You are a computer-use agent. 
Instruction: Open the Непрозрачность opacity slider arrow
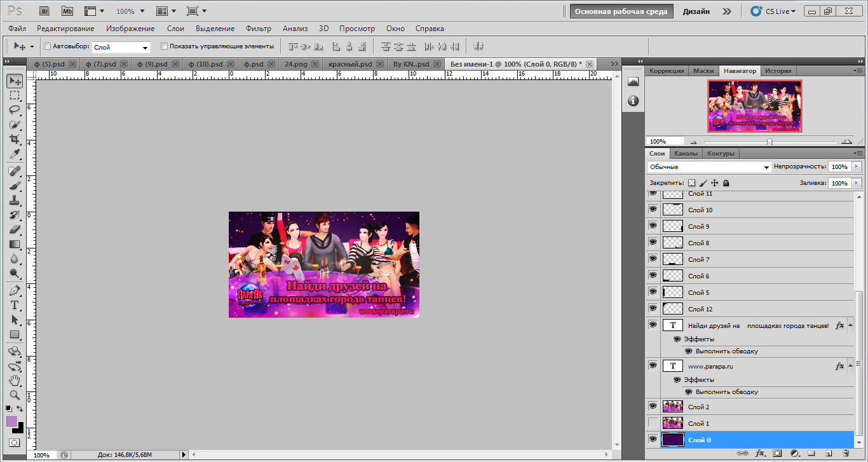[857, 166]
